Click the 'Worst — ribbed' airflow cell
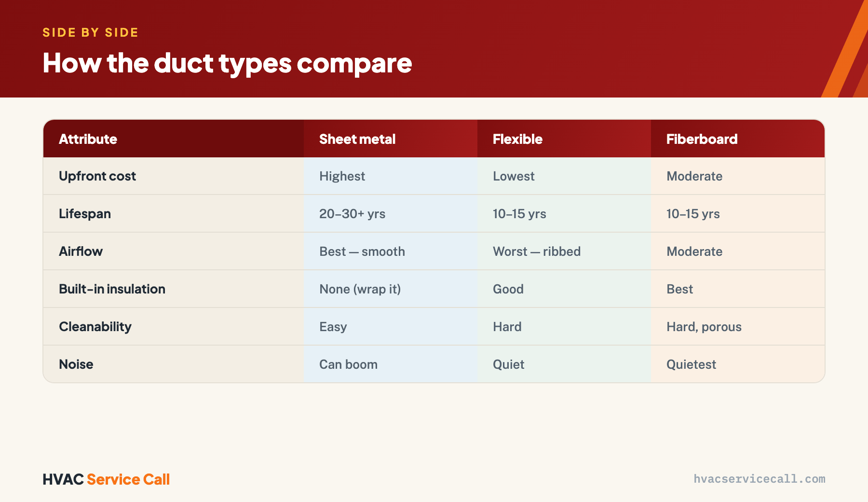The height and width of the screenshot is (502, 868). point(564,251)
